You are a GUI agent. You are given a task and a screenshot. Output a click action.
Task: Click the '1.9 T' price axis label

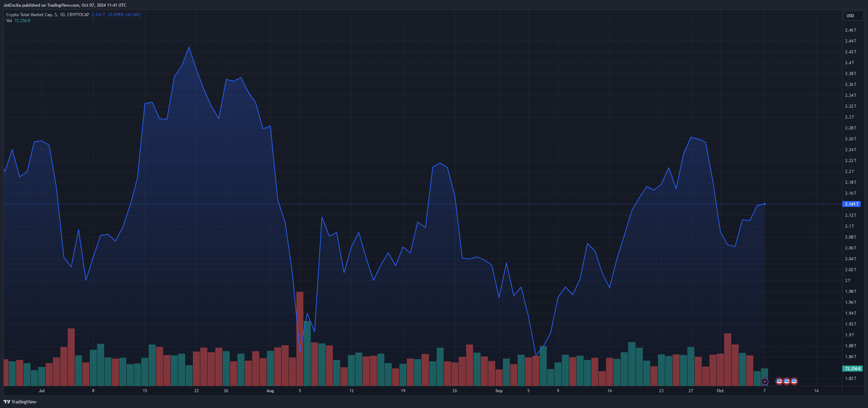pos(849,335)
